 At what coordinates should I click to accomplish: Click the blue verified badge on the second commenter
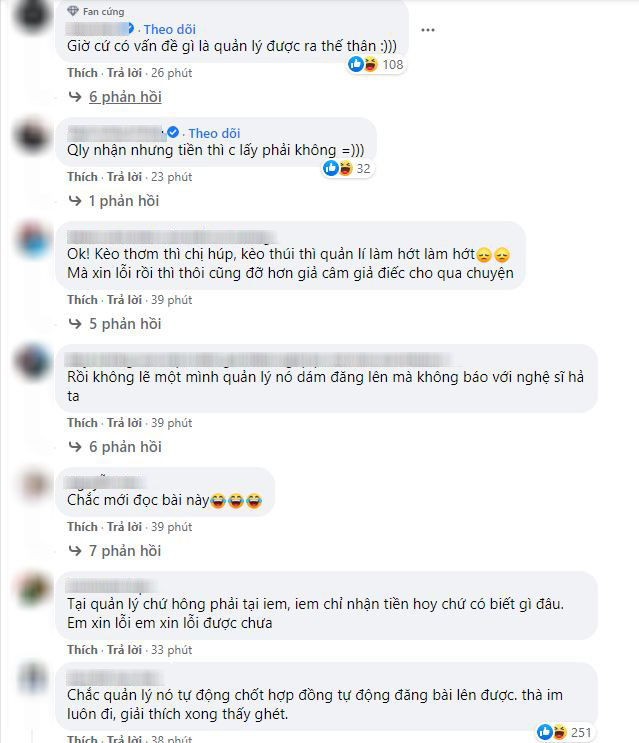(173, 132)
